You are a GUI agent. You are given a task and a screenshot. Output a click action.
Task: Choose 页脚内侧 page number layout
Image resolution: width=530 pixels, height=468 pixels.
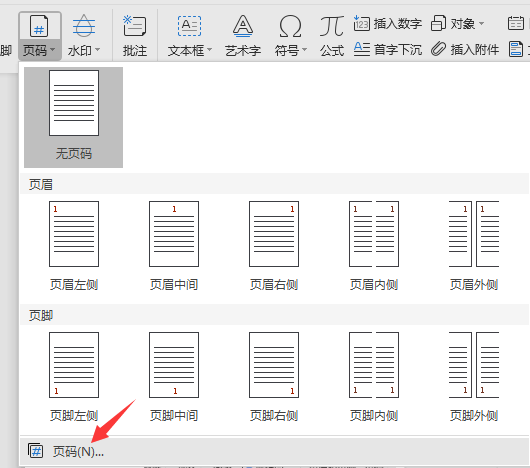[x=374, y=377]
